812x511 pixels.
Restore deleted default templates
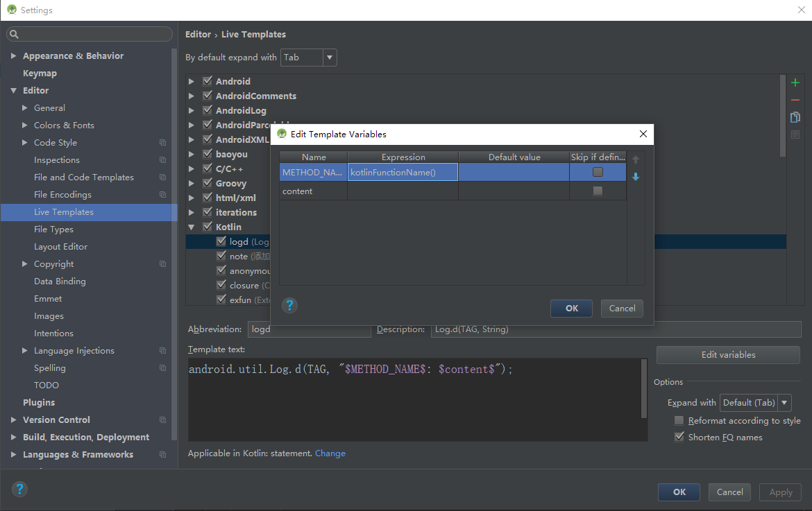pos(795,134)
